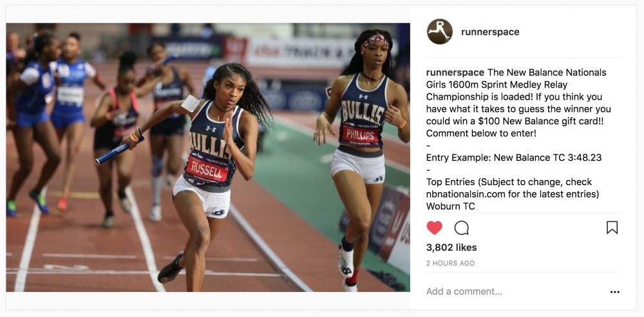Click the nbnationalsin.com text in caption

[465, 194]
